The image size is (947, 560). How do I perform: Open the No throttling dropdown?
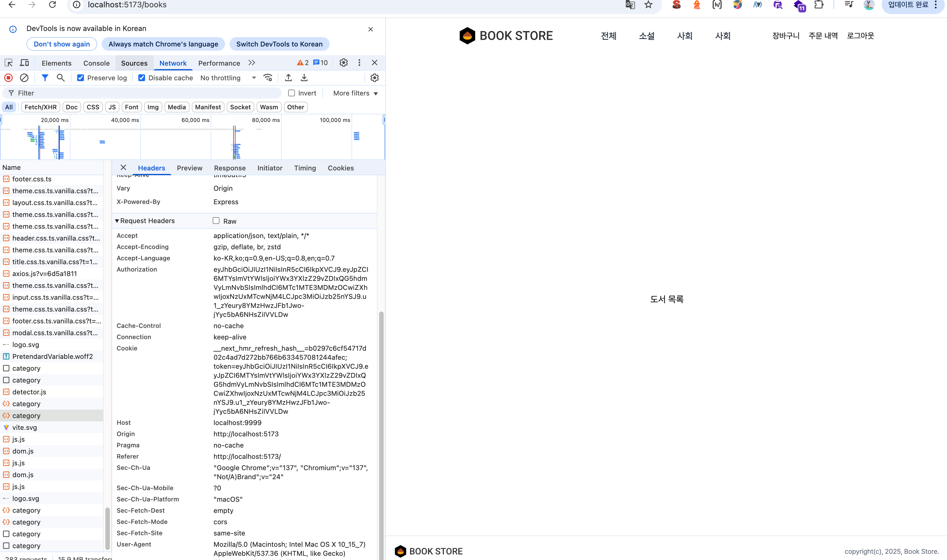click(x=228, y=78)
